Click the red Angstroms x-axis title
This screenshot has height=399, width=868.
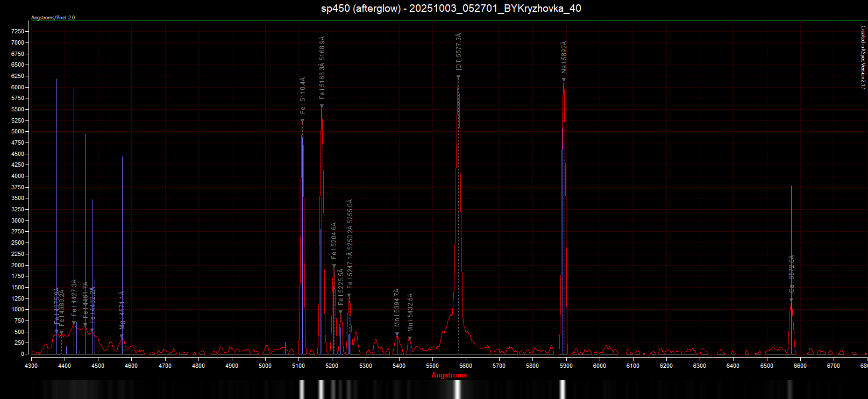449,375
